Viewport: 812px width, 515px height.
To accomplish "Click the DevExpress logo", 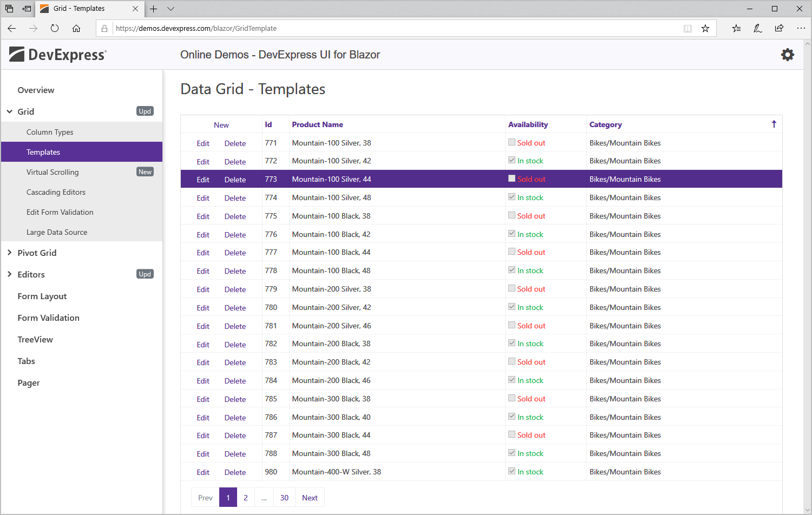I will tap(58, 55).
